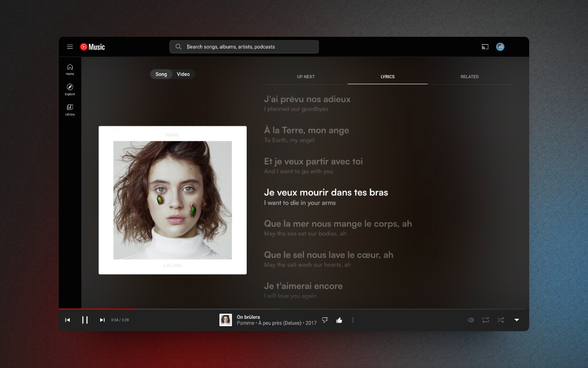The height and width of the screenshot is (368, 588).
Task: Jump to lyric "À la Terre, mon ange"
Action: (306, 130)
